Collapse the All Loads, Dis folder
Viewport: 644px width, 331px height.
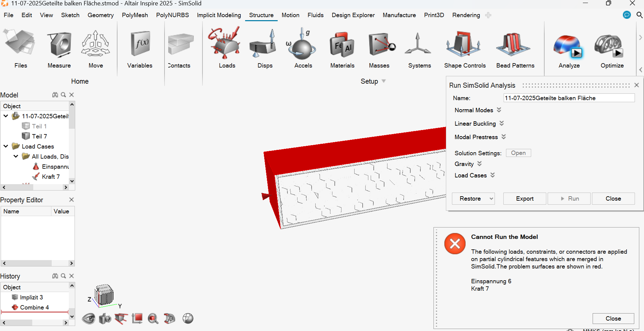(16, 156)
